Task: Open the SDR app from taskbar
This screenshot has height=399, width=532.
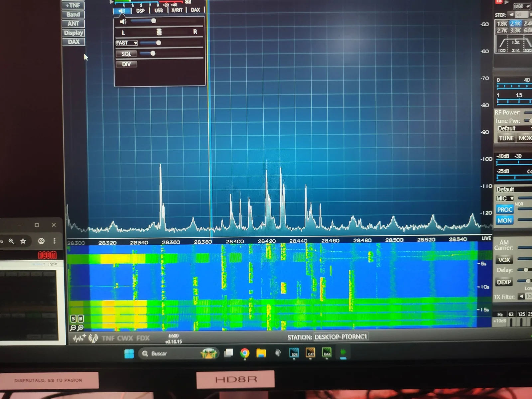Action: pyautogui.click(x=294, y=353)
